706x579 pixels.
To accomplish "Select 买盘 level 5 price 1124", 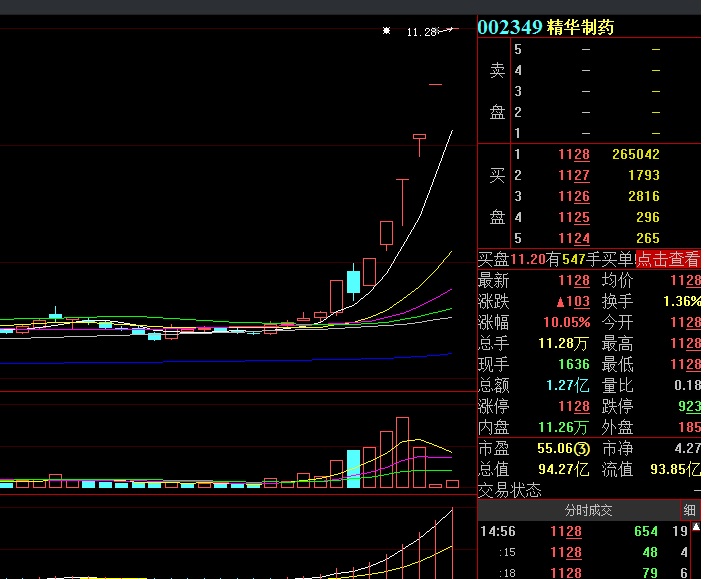I will tap(573, 238).
